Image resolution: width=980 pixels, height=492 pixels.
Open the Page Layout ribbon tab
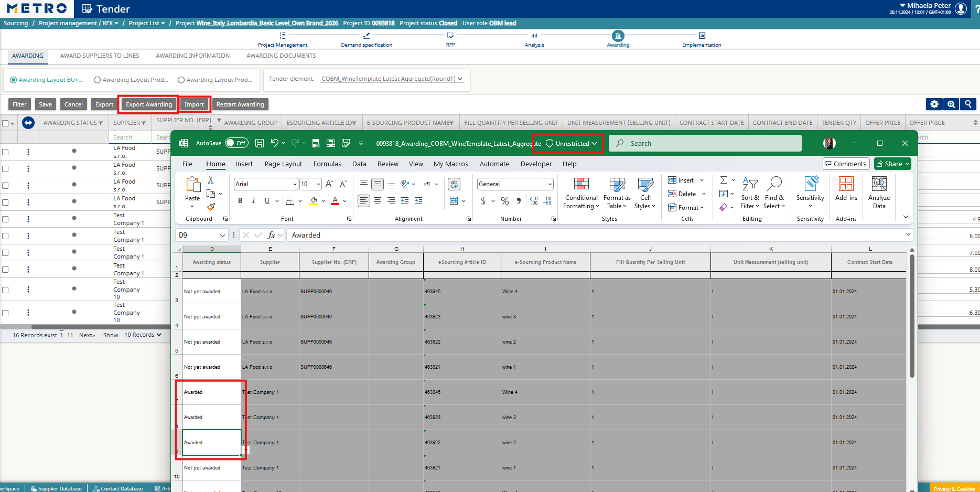click(x=283, y=164)
